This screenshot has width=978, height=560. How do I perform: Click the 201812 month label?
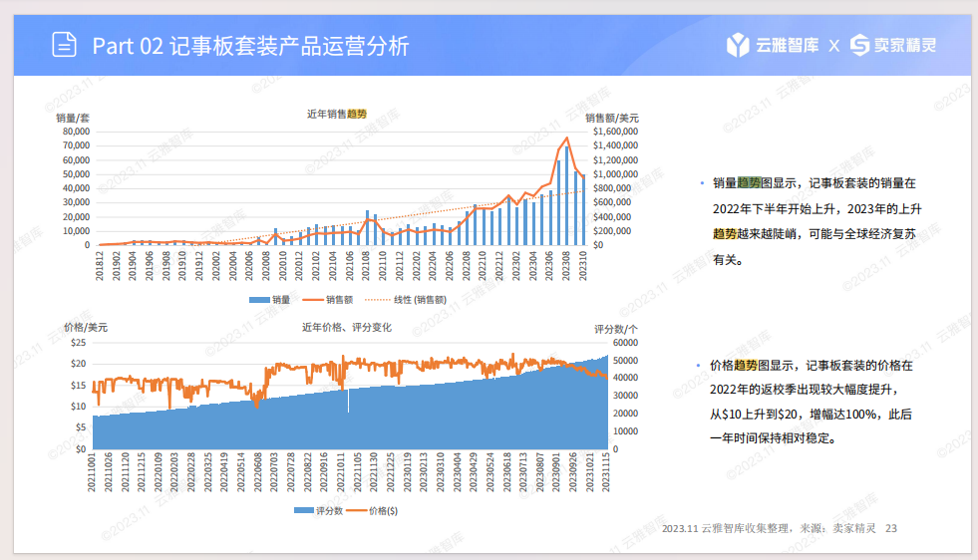coord(99,266)
